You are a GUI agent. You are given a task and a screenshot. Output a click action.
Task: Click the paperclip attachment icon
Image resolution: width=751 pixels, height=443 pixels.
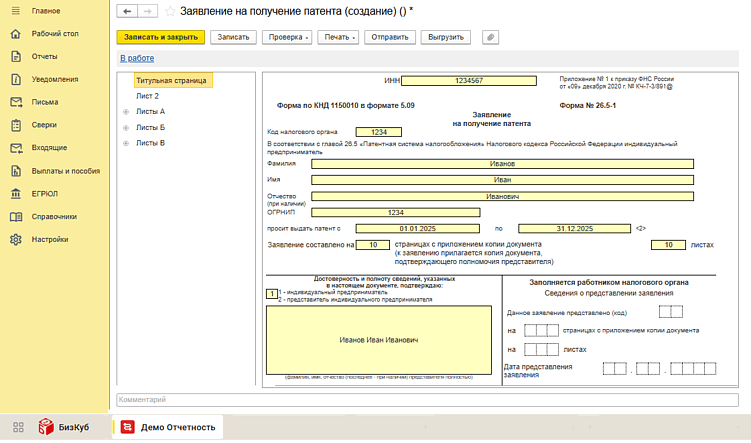point(490,37)
